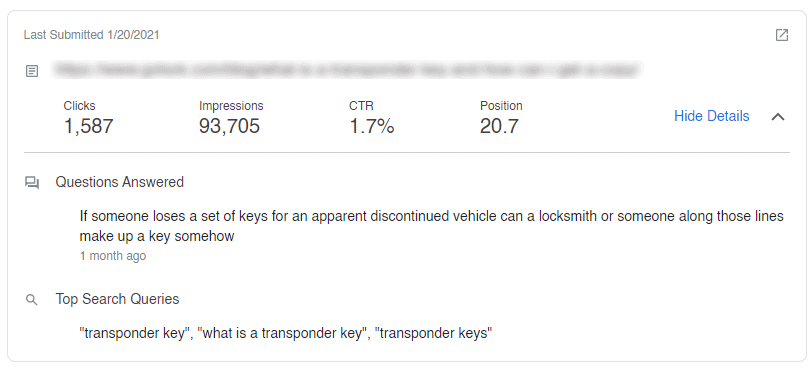The height and width of the screenshot is (368, 812).
Task: Click the Hide Details link
Action: tap(712, 116)
